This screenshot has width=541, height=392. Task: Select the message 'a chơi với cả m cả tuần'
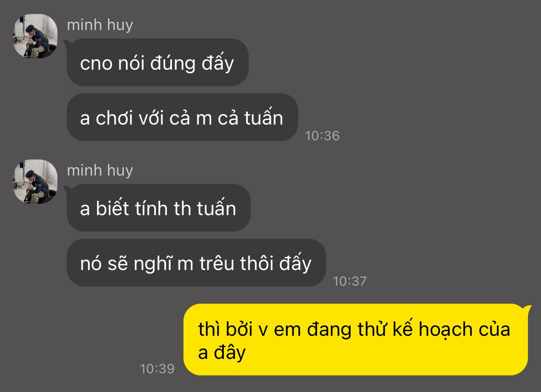(182, 117)
